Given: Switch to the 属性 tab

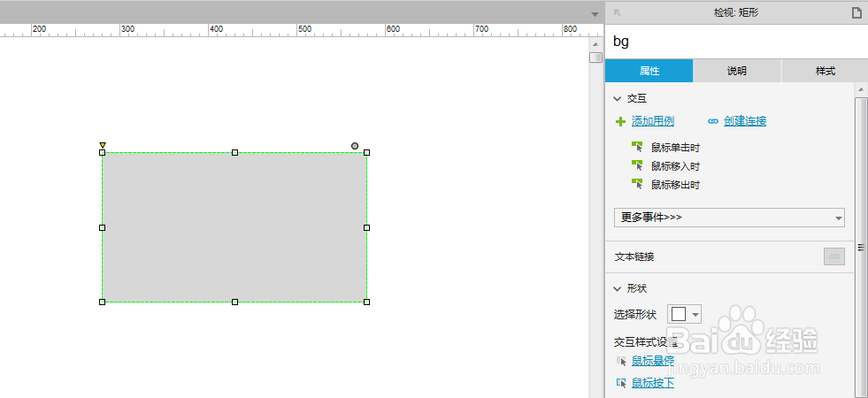Looking at the screenshot, I should pyautogui.click(x=649, y=71).
